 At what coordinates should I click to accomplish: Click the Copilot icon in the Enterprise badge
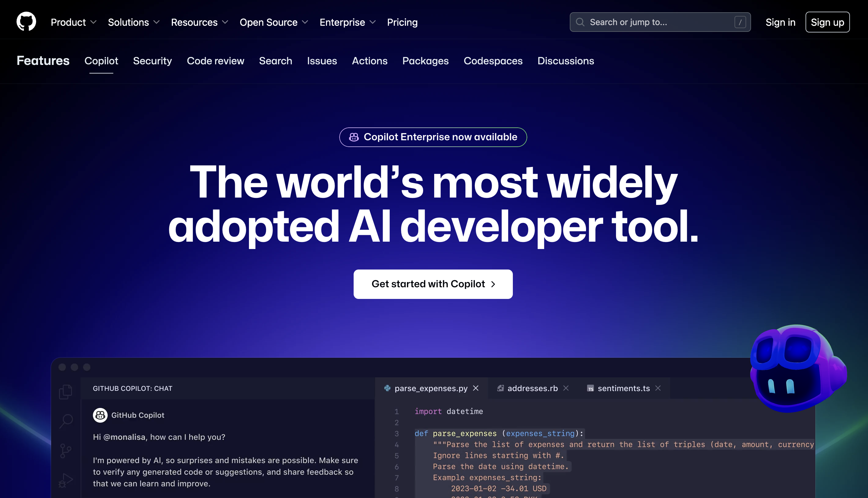354,137
